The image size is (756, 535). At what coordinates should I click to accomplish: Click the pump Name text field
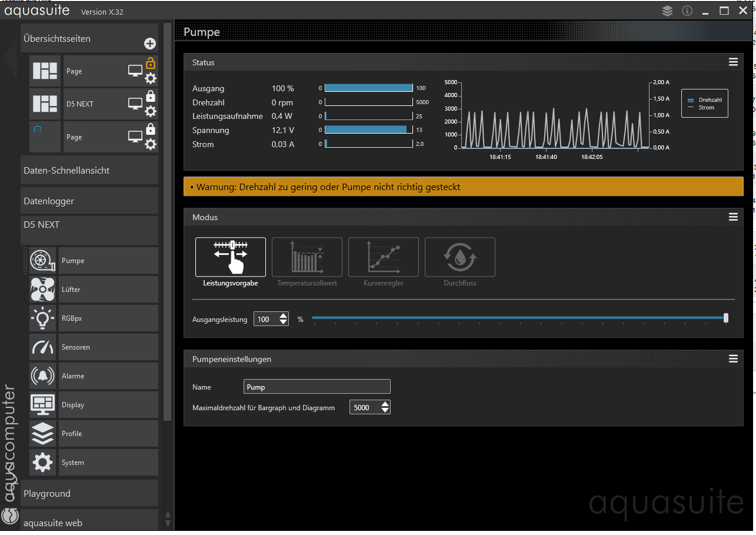[317, 387]
